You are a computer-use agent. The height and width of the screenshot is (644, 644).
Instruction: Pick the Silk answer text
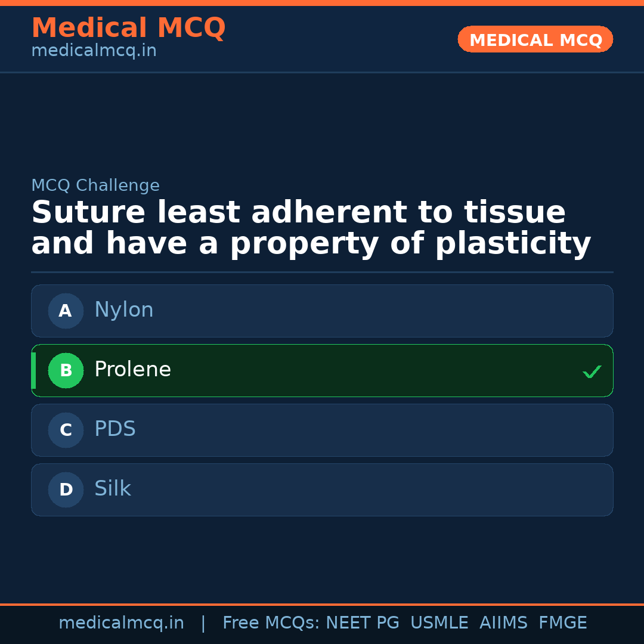pos(113,489)
